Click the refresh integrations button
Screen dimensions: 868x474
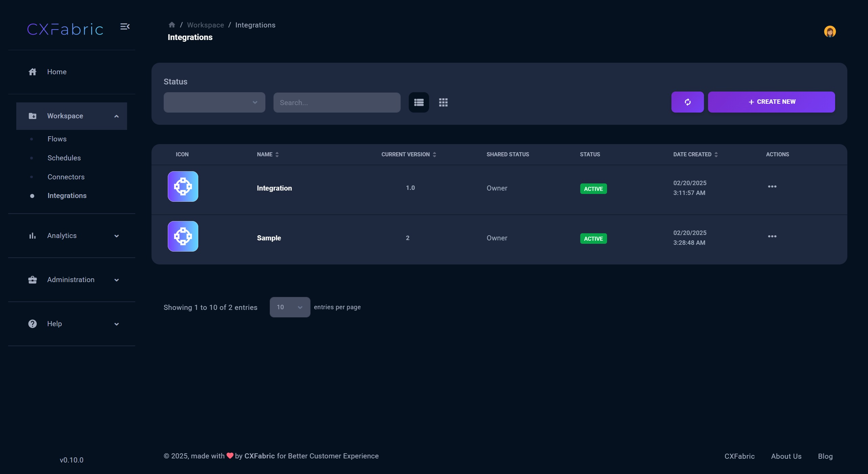tap(687, 102)
